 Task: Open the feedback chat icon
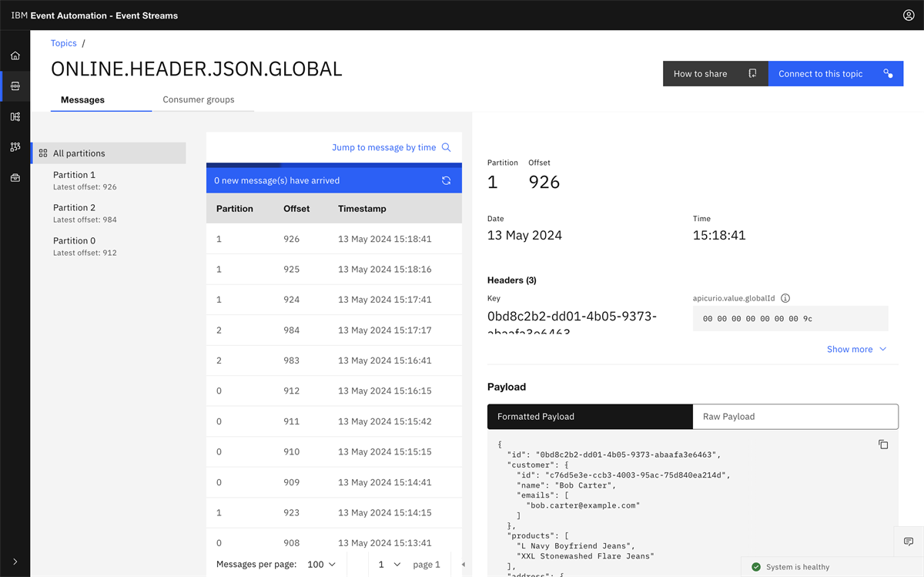point(909,542)
